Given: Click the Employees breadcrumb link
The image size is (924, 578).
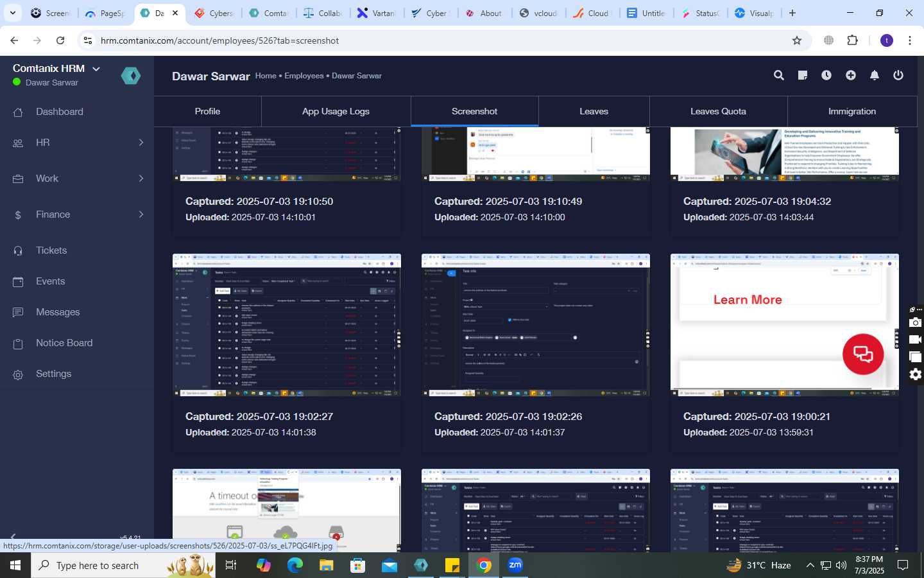Looking at the screenshot, I should 304,76.
